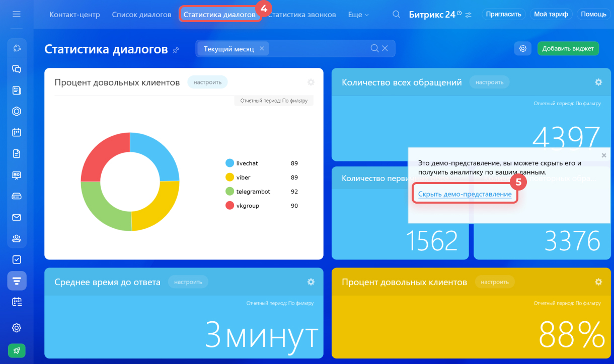Click the magnifier icon in the filter field

point(374,48)
